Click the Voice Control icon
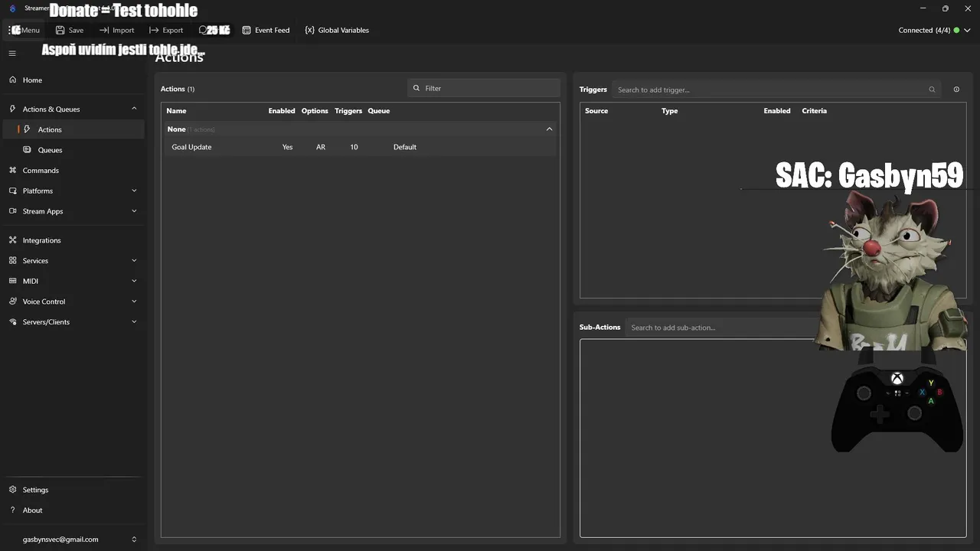 click(12, 302)
